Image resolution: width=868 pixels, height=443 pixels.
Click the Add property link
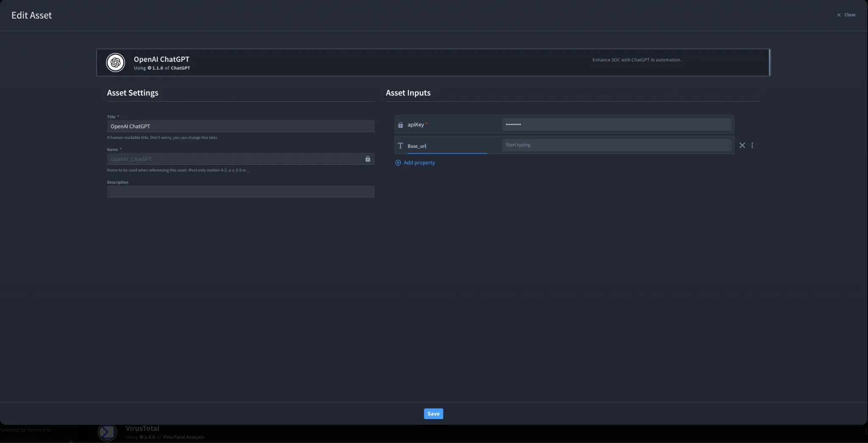coord(419,163)
